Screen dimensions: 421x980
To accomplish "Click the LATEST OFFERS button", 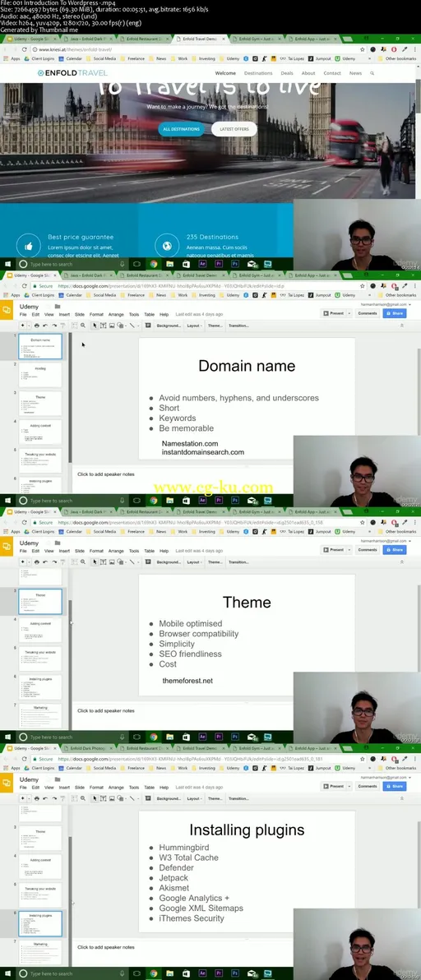I will tap(234, 129).
